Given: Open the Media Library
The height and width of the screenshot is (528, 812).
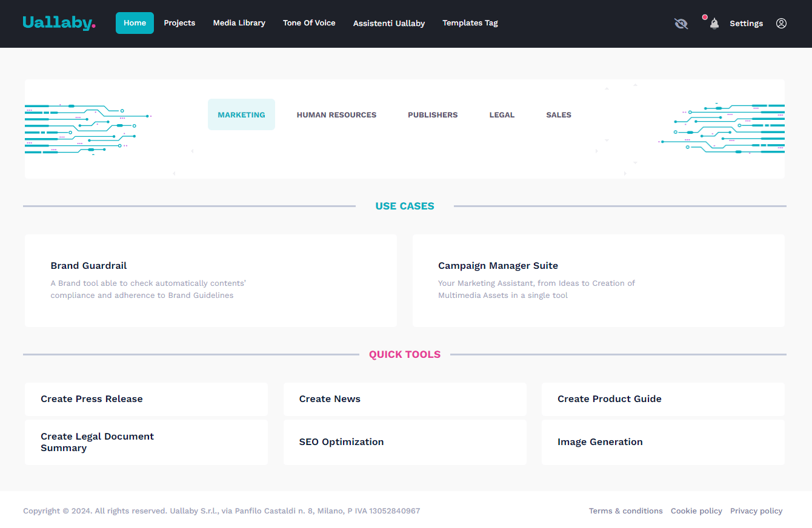Looking at the screenshot, I should click(x=239, y=23).
